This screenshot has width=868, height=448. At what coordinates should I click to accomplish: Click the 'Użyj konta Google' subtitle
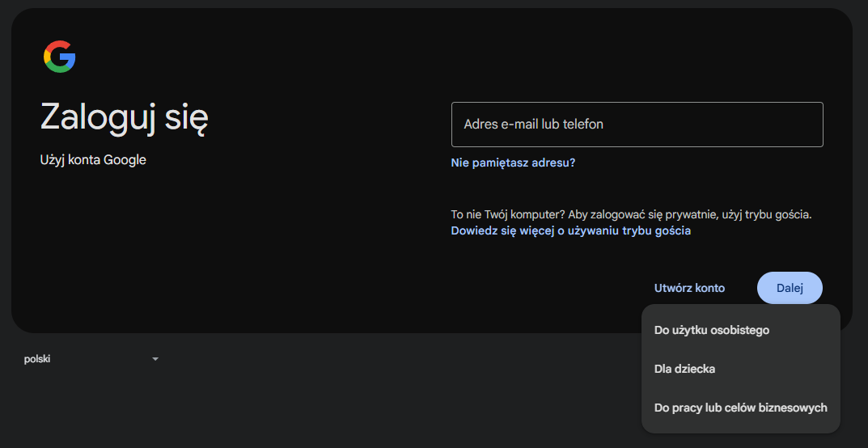click(93, 160)
